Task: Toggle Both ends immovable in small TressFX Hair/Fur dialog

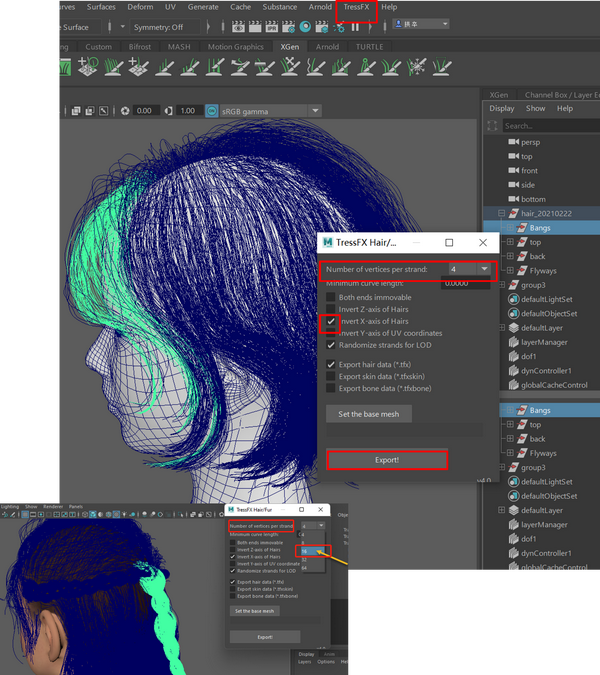Action: (232, 542)
